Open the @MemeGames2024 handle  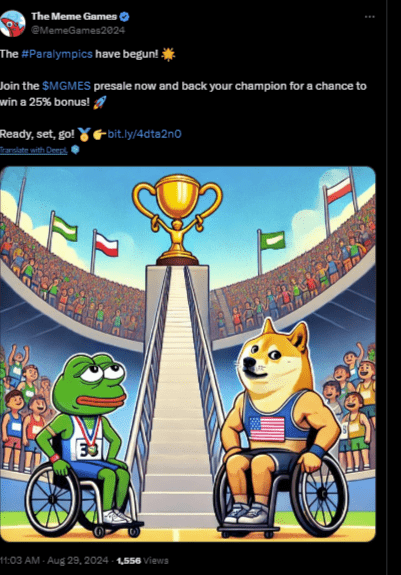[78, 30]
